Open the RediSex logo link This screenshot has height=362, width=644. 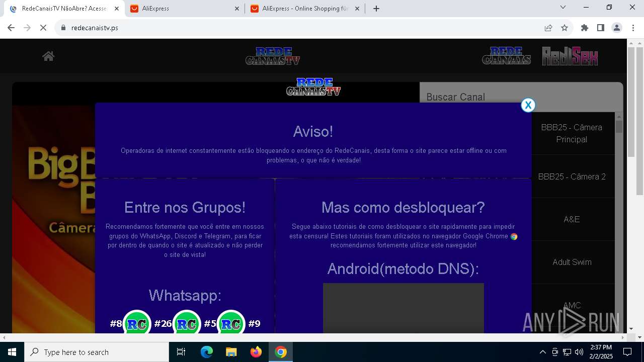[x=570, y=56]
